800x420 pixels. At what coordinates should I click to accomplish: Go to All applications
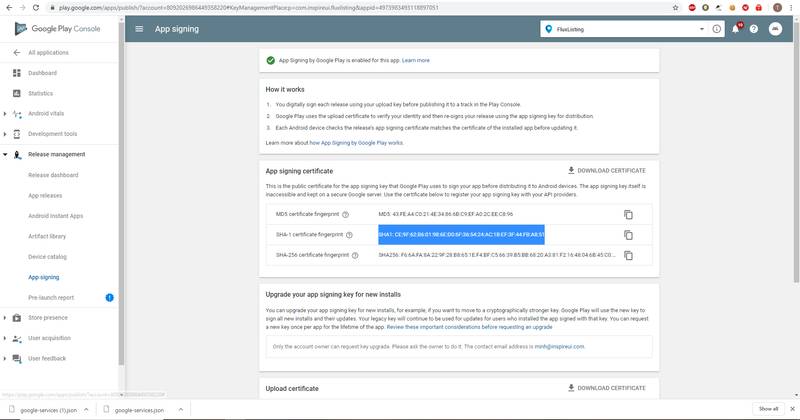pos(48,53)
